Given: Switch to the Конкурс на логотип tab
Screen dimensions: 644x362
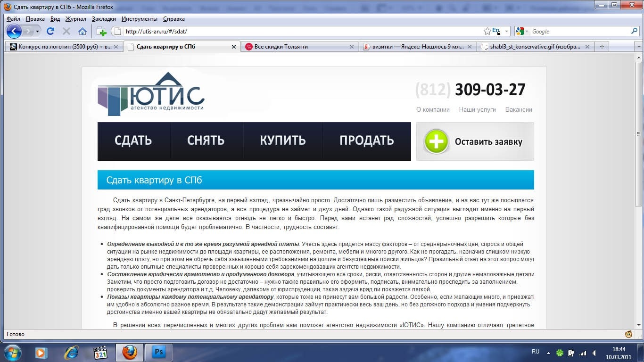Looking at the screenshot, I should (x=64, y=47).
